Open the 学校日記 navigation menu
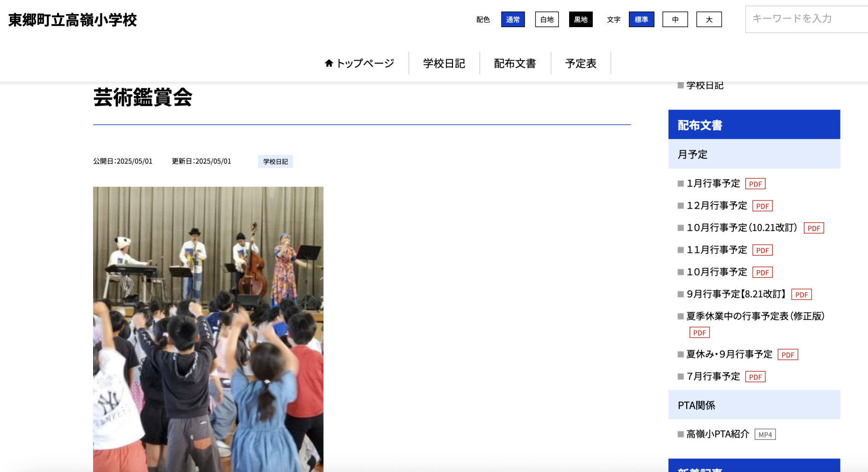Screen dimensions: 868x472 444,63
